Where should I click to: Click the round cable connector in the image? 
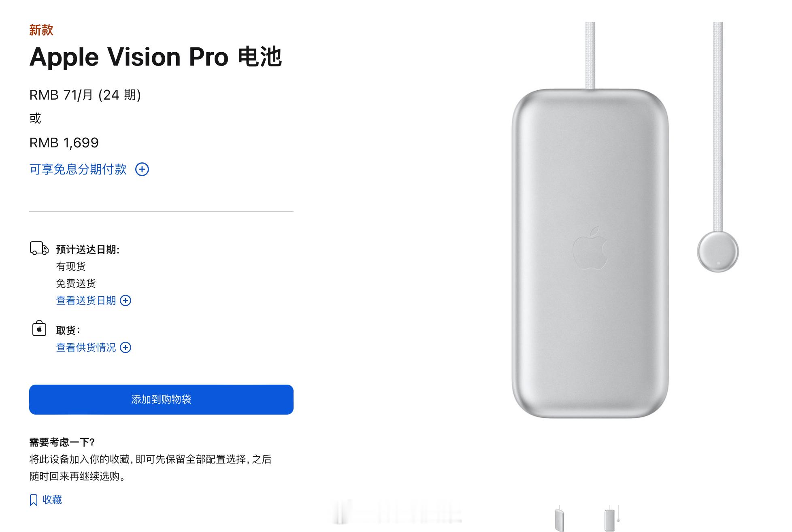tap(718, 251)
